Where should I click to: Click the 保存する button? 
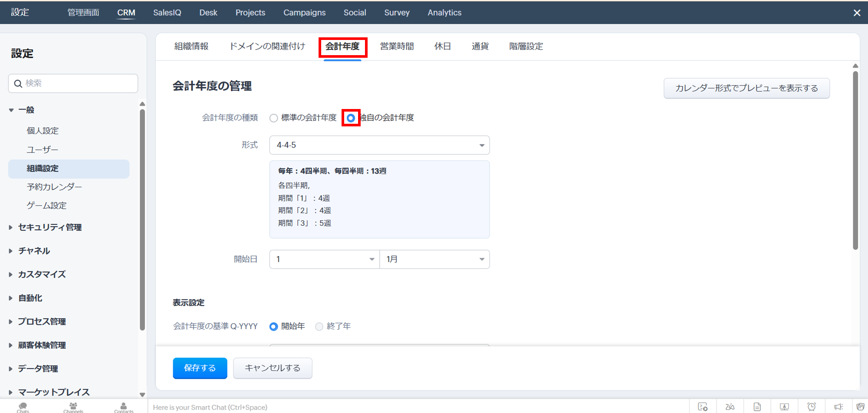200,368
